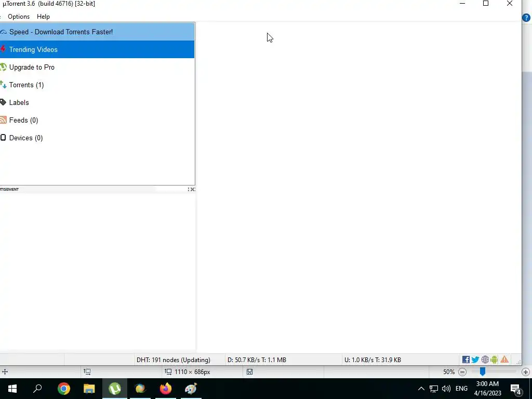Screen dimensions: 532x399
Task: Select the Labels sidebar item
Action: pos(97,102)
